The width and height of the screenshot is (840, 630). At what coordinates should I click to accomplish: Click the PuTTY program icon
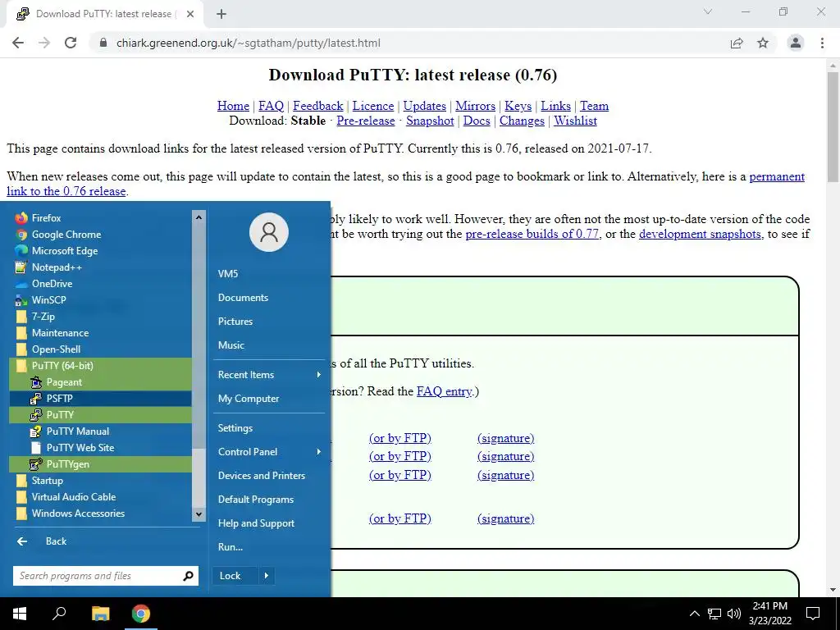tap(36, 415)
